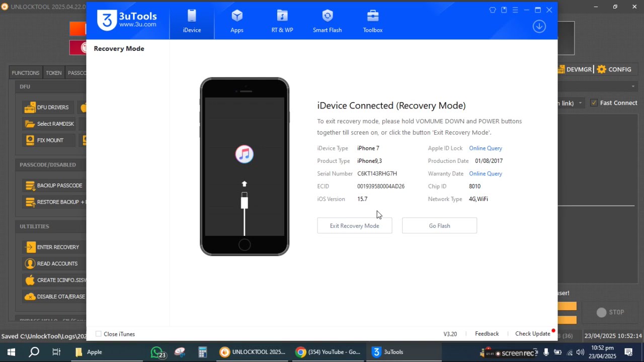Open the 3uTools hamburger menu icon

point(515,10)
